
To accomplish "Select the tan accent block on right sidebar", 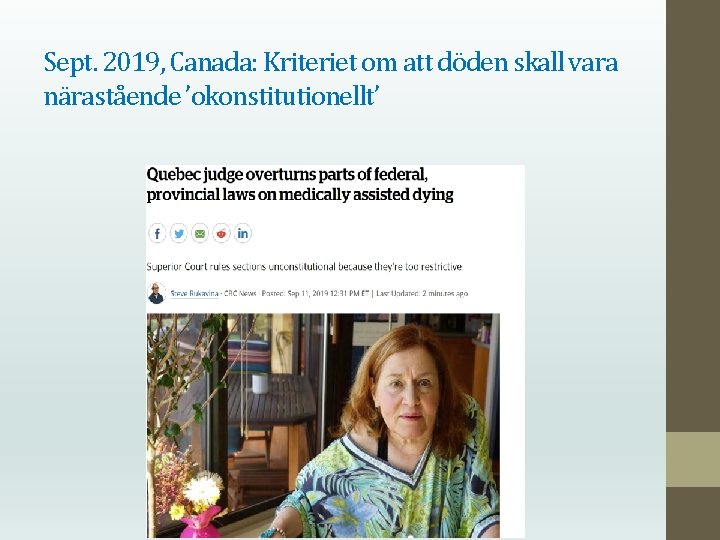I will (693, 459).
